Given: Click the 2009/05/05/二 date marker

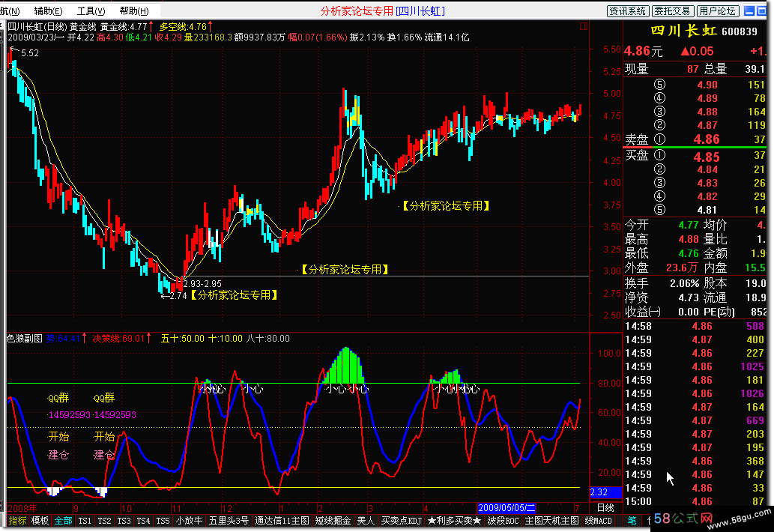Looking at the screenshot, I should click(x=507, y=508).
